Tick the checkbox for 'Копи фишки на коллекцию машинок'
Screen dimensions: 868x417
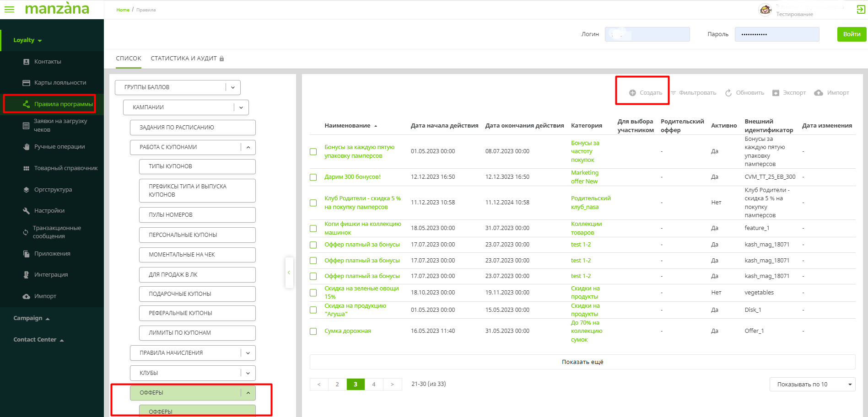313,229
